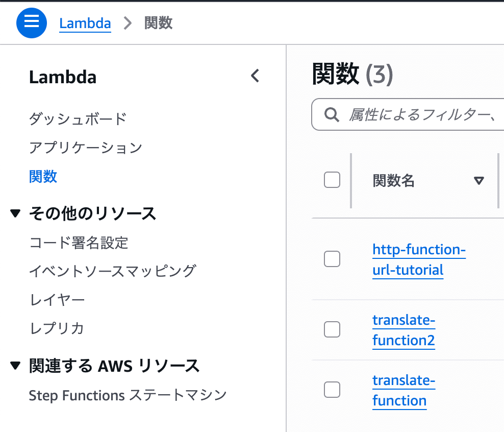Check the http-function-url-tutorial checkbox
Screen dimensions: 504x432
point(332,259)
